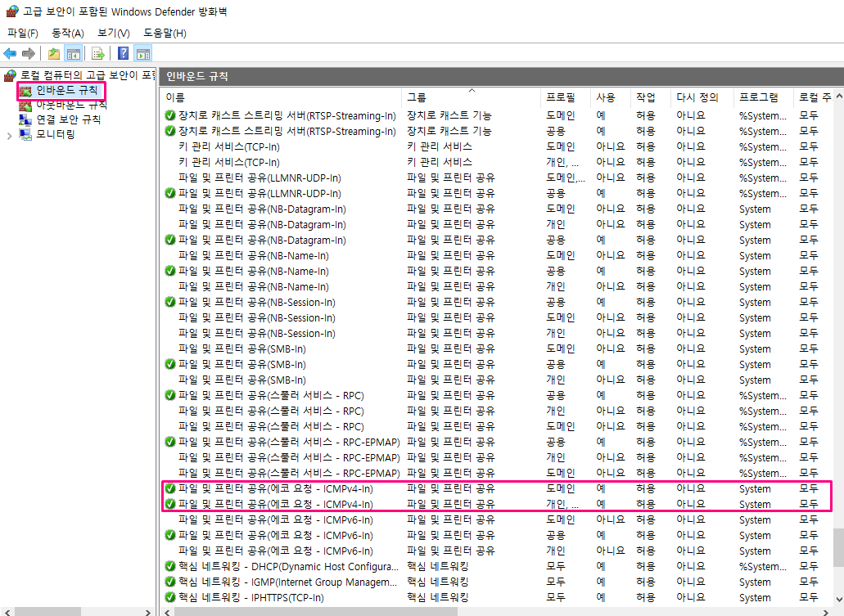Toggle the Show/Hide action pane icon
Viewport: 844px width, 616px height.
click(143, 53)
